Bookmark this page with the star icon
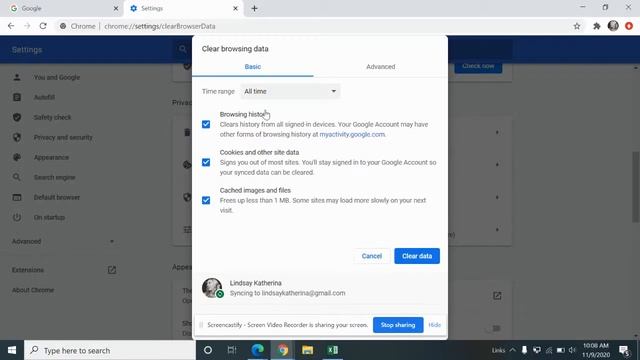Viewport: 640px width, 360px height. tap(577, 26)
